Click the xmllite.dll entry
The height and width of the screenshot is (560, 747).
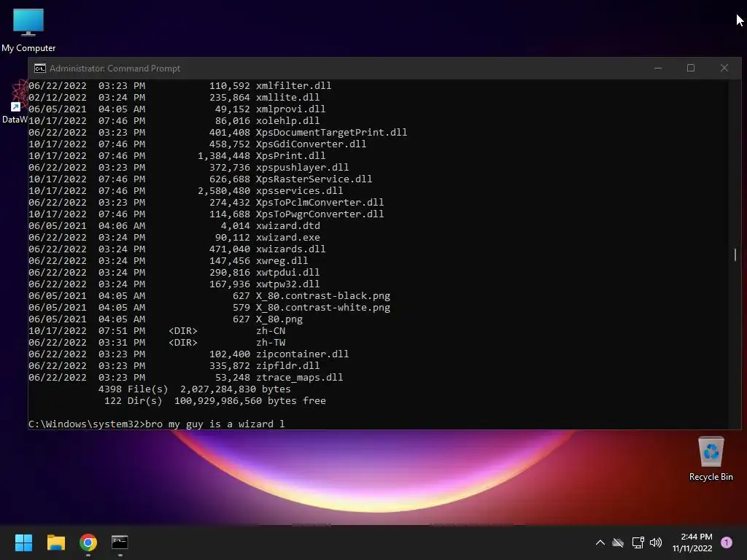pos(287,97)
